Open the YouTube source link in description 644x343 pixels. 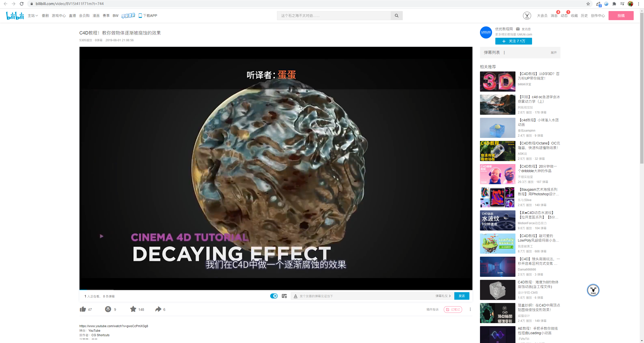coord(114,326)
